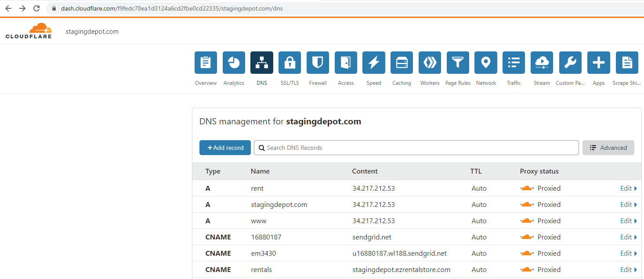Click the Content column header
This screenshot has width=644, height=279.
(365, 171)
